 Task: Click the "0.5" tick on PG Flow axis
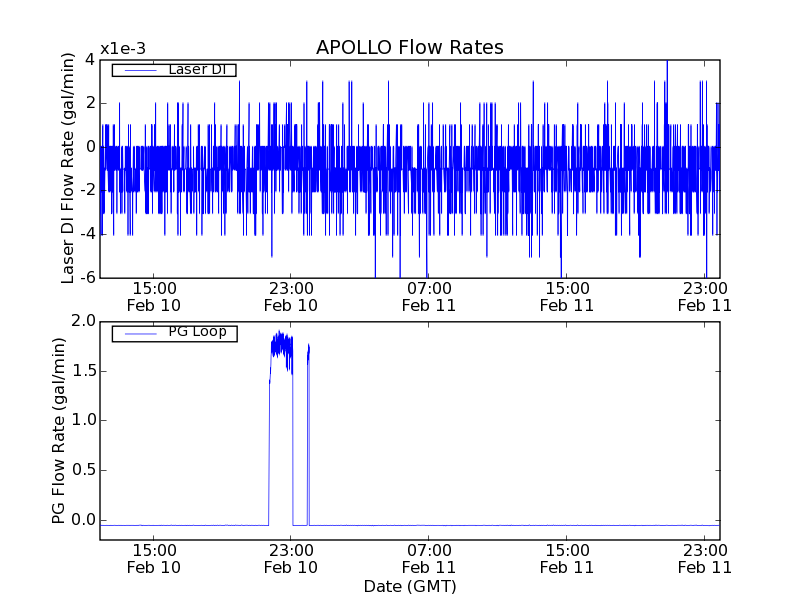click(x=83, y=470)
